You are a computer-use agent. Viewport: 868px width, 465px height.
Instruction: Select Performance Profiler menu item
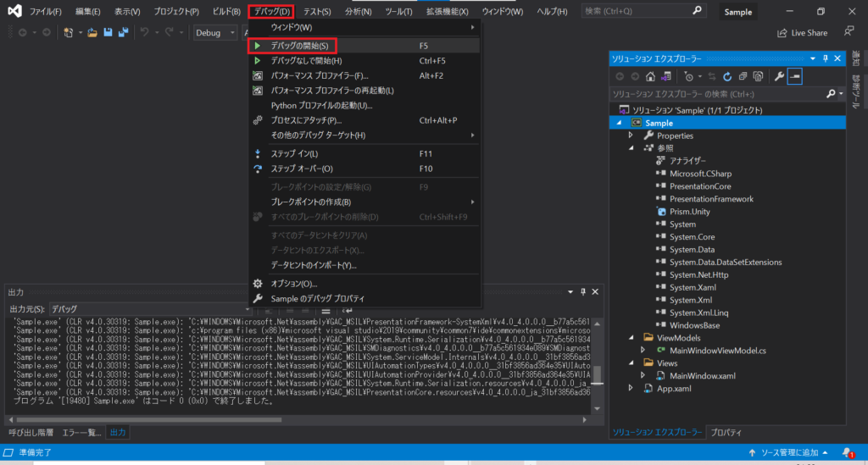[364, 75]
